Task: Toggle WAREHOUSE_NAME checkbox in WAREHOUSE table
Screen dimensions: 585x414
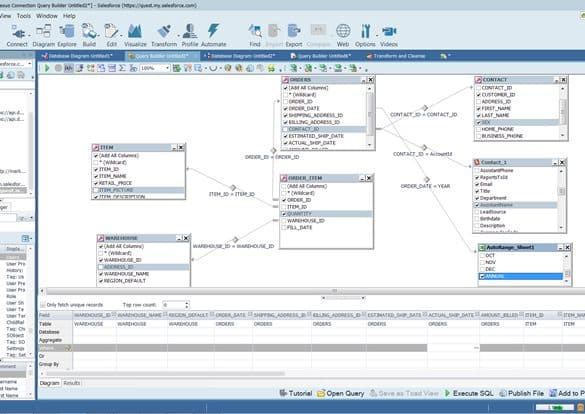Action: point(101,274)
